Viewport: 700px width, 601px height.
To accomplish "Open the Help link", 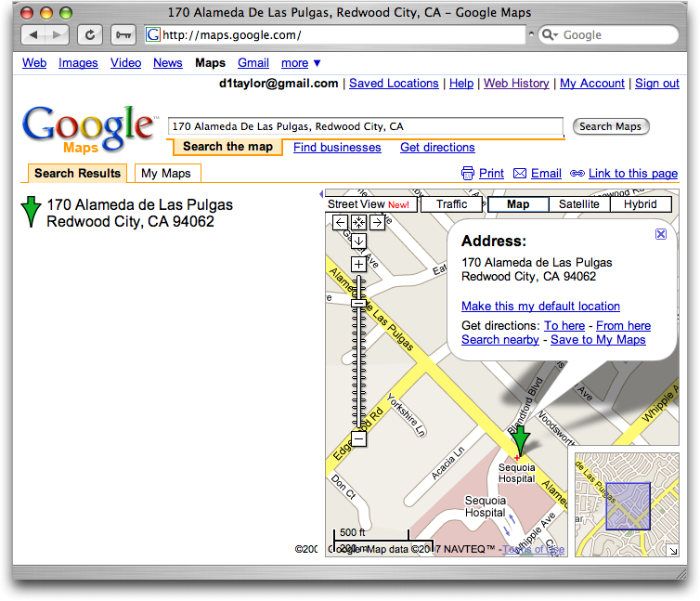I will coord(461,84).
